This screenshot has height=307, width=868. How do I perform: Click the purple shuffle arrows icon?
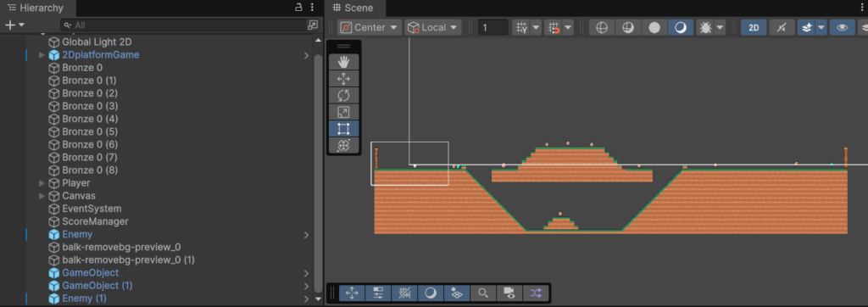pos(536,293)
